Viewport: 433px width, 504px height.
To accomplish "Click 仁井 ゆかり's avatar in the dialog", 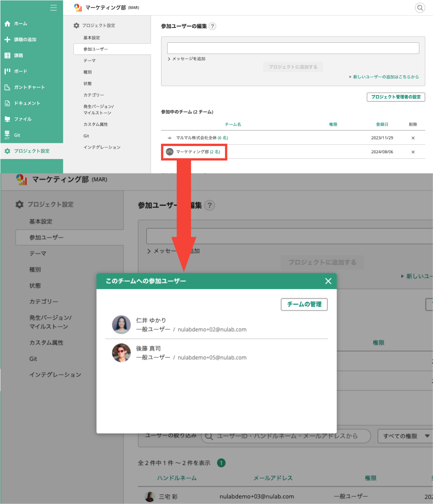I will [121, 325].
